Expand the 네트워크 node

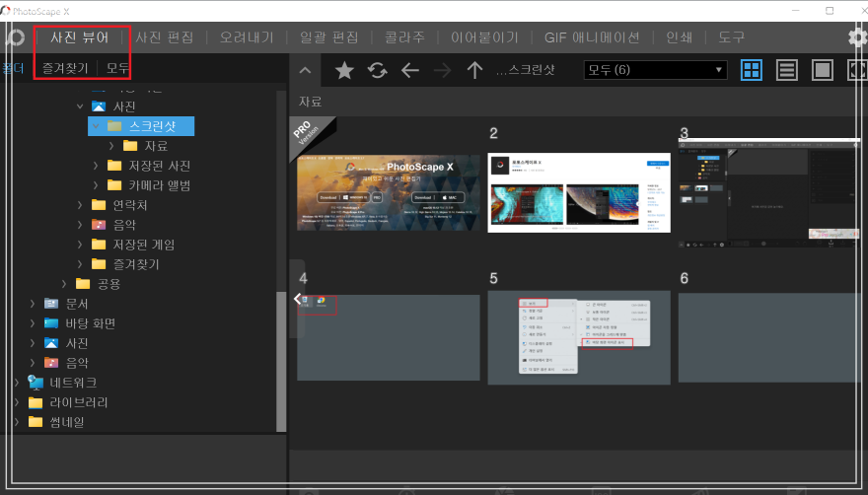[x=16, y=383]
